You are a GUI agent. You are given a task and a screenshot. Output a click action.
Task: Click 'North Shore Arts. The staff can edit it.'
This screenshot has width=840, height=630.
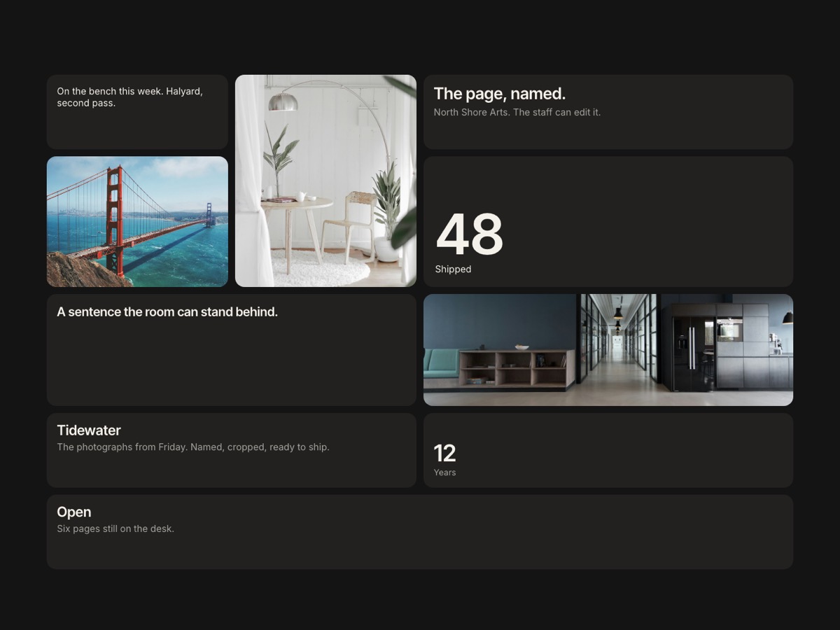point(517,112)
